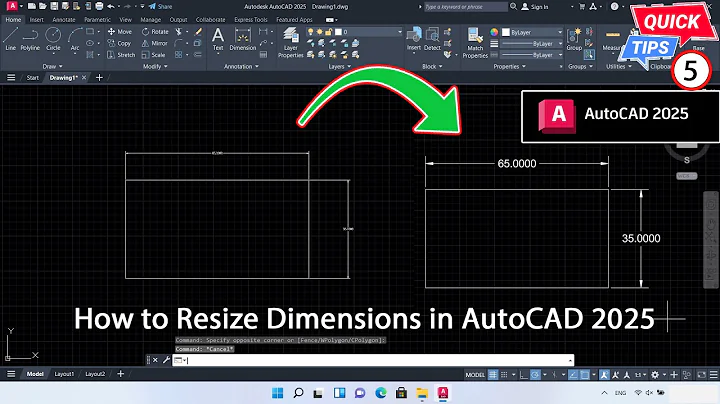Click the Erase tool in Modify panel
The image size is (720, 404).
tap(198, 32)
